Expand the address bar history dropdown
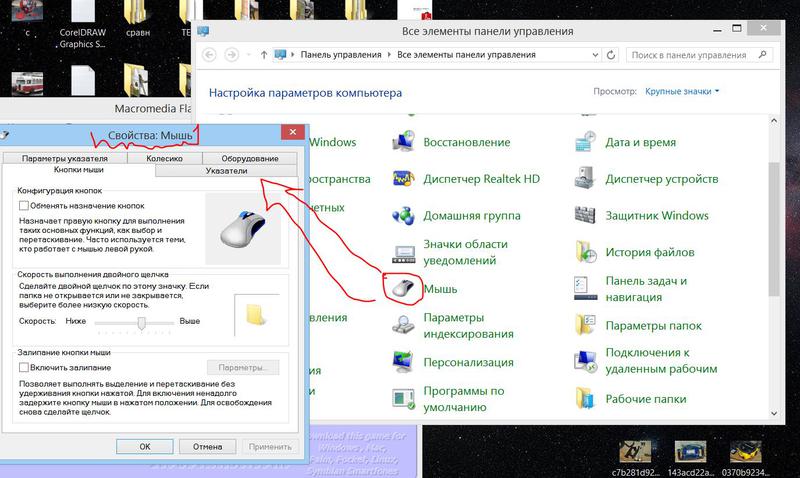The height and width of the screenshot is (478, 800). (x=595, y=55)
